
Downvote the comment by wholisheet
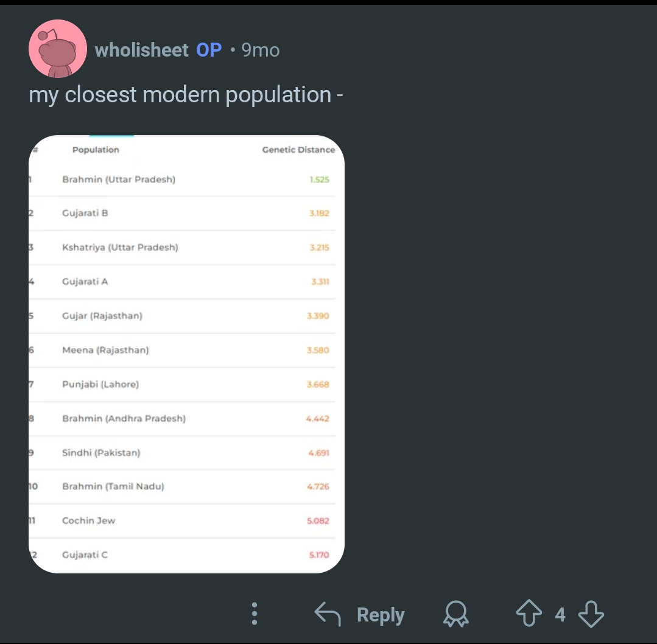click(591, 614)
